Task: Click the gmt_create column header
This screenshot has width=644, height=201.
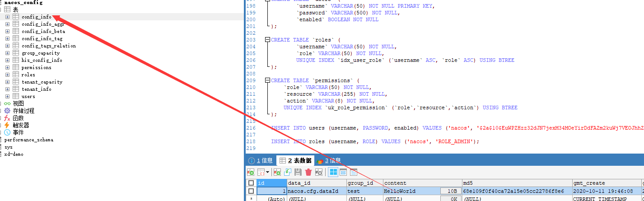Action: (x=606, y=183)
